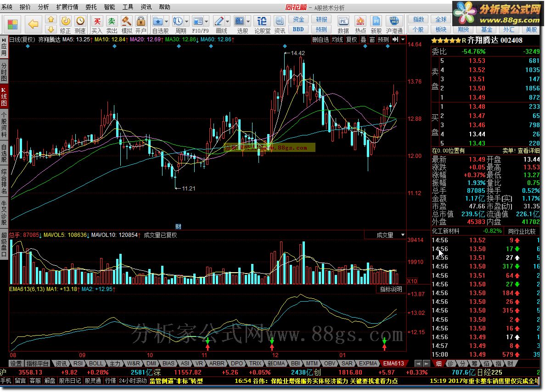Viewport: 545px width, 392px height.
Task: Click the down arrow toolbar icon
Action: click(51, 29)
